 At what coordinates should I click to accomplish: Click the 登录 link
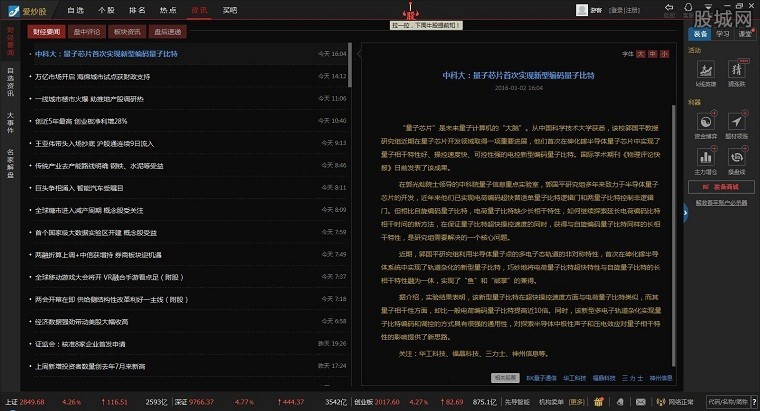[617, 10]
